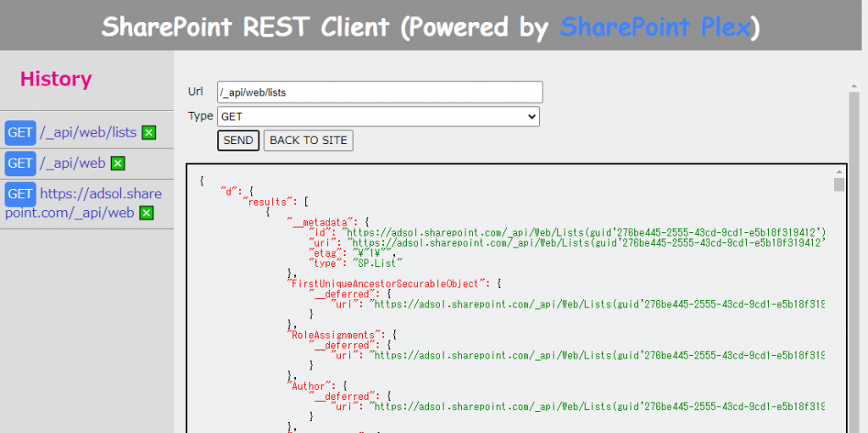The height and width of the screenshot is (433, 868).
Task: Load the /_api/web history request
Action: (x=72, y=163)
